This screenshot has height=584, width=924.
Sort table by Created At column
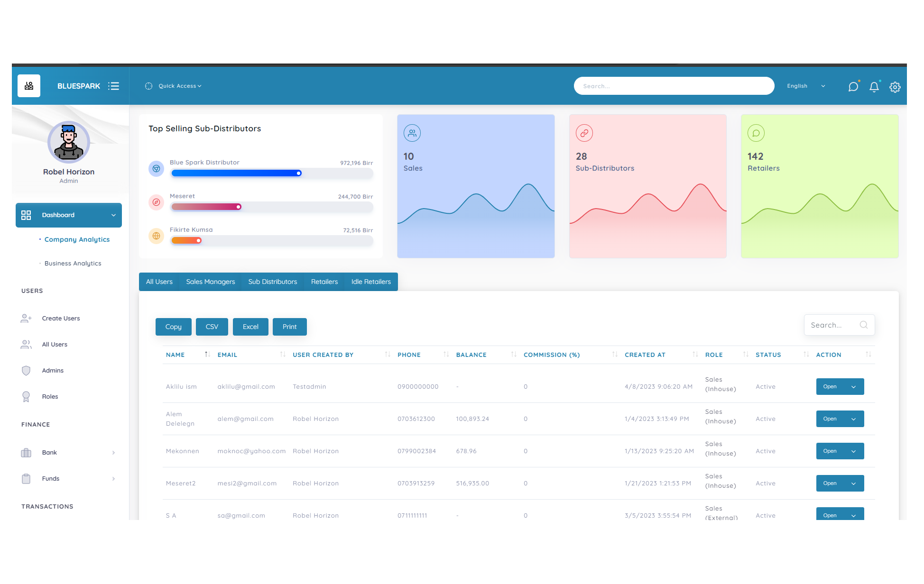point(645,355)
